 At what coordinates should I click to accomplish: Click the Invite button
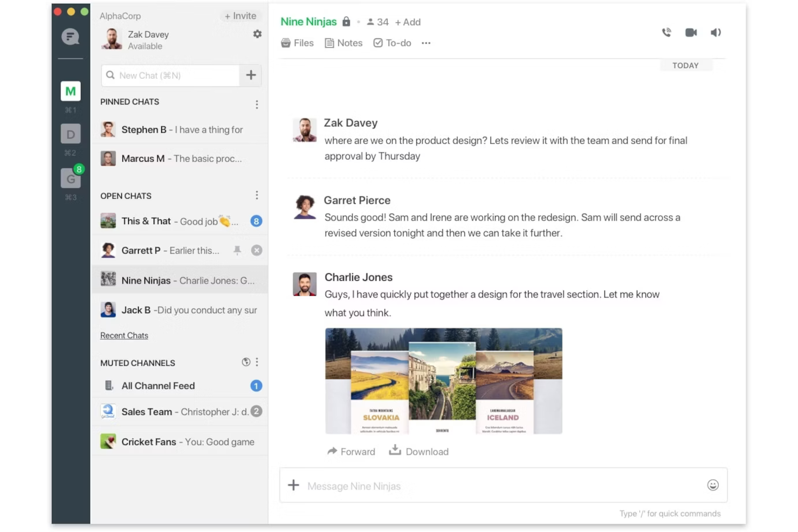tap(240, 16)
